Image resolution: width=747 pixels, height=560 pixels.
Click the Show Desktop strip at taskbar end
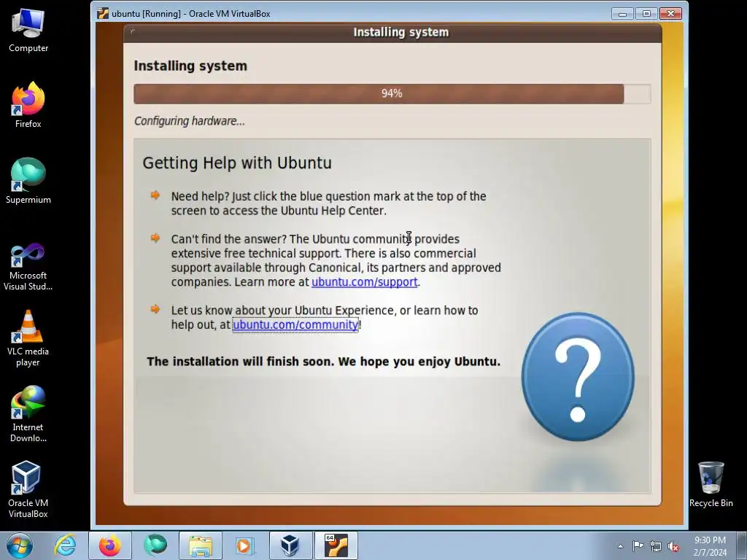click(x=743, y=546)
